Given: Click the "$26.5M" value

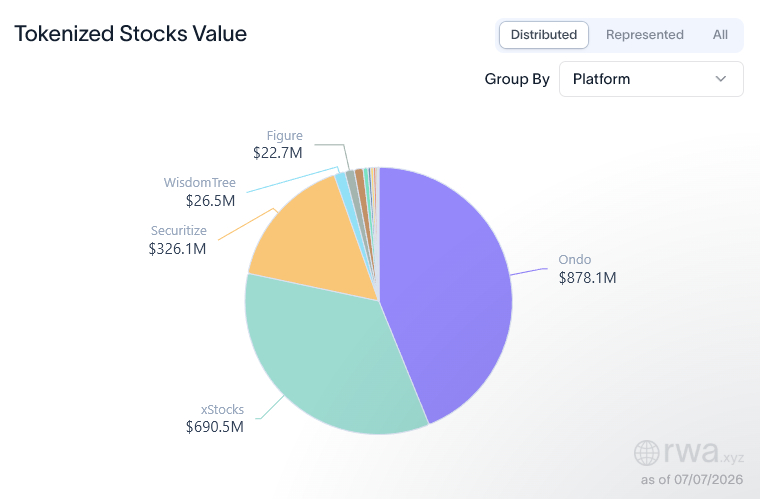Looking at the screenshot, I should [x=210, y=201].
